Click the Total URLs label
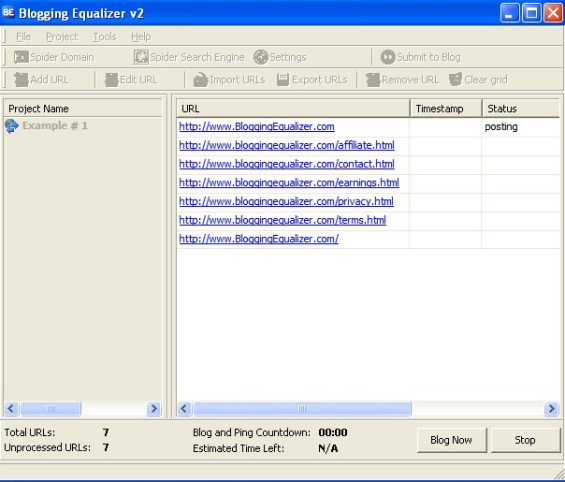This screenshot has width=565, height=482. 30,432
